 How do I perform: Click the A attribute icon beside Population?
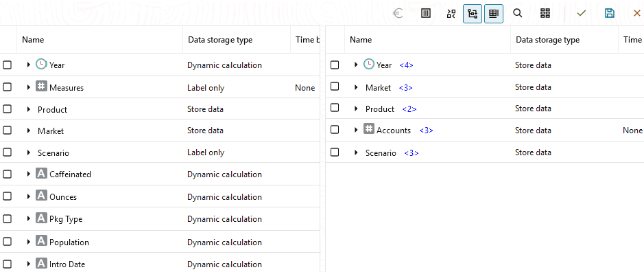(41, 241)
